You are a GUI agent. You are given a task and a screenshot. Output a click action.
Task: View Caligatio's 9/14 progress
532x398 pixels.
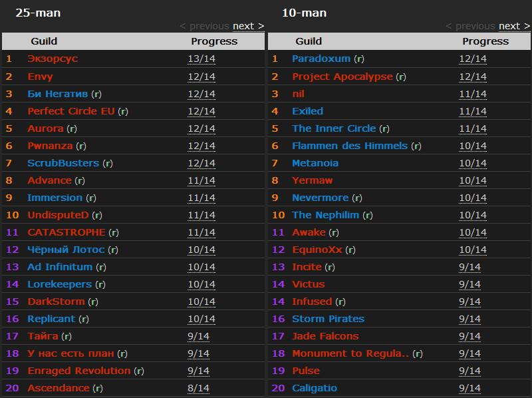pyautogui.click(x=469, y=388)
